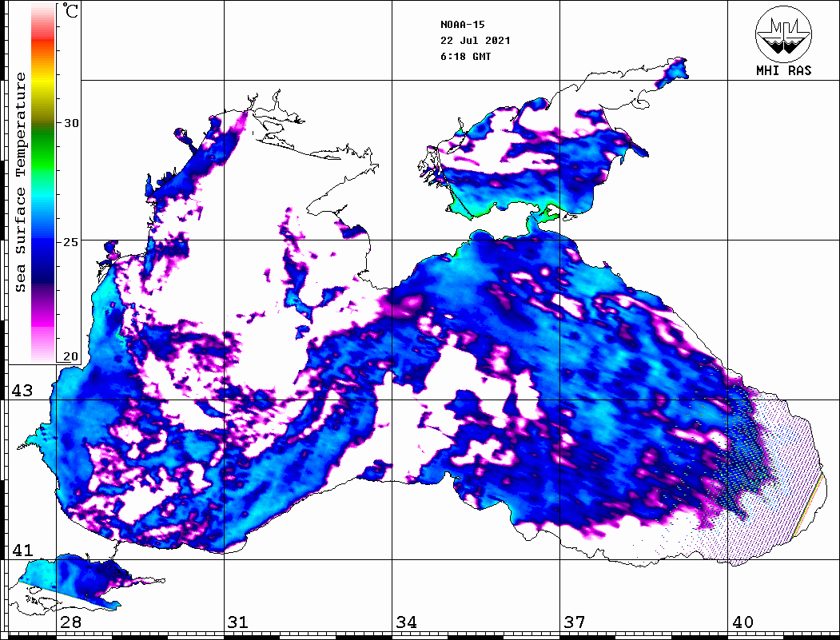Click longitude label 34

point(406,622)
